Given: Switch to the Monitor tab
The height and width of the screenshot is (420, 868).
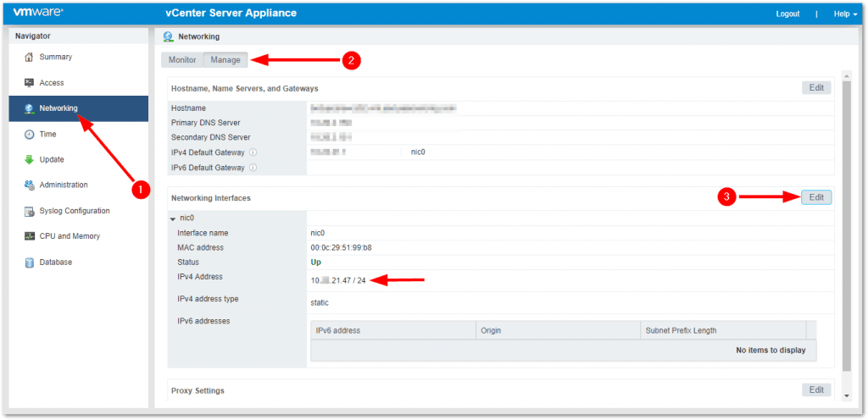Looking at the screenshot, I should click(182, 59).
